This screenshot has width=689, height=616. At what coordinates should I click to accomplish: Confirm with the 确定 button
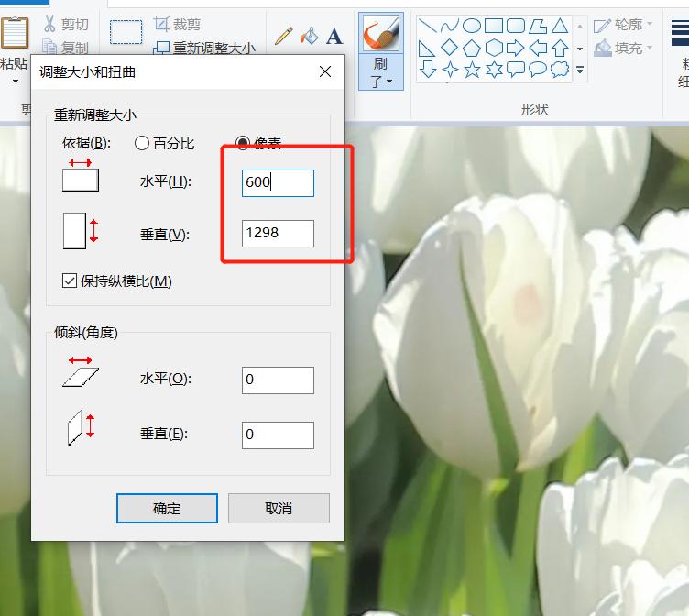(167, 508)
